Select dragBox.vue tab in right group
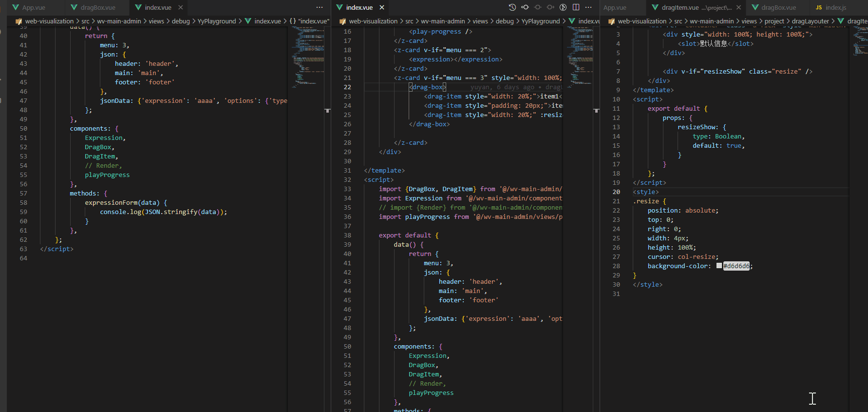Screen dimensions: 868x412 click(778, 7)
